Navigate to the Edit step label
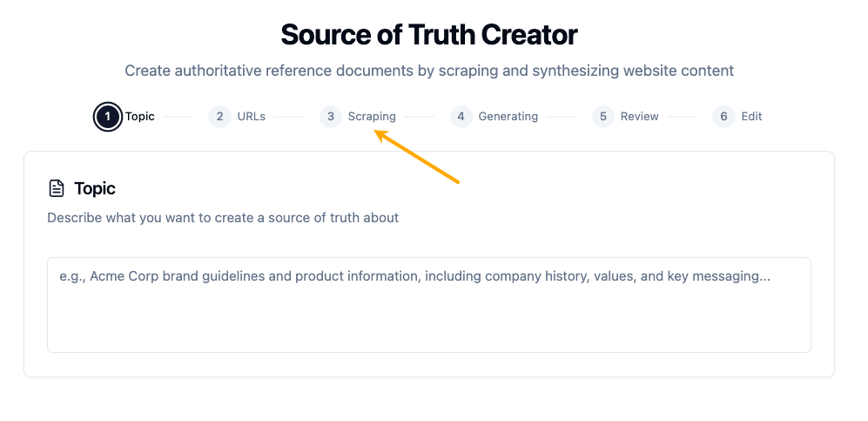The height and width of the screenshot is (421, 868). (752, 117)
